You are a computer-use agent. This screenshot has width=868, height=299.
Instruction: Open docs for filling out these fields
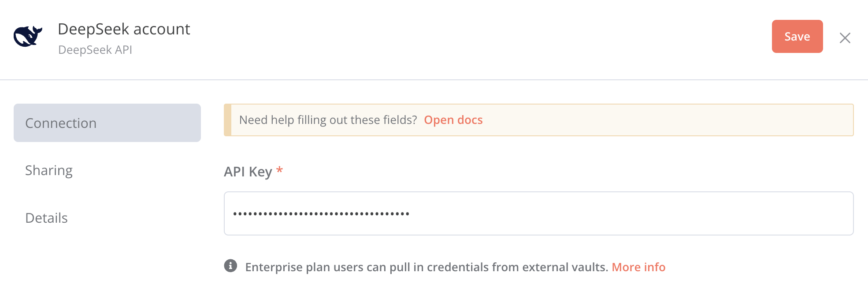pos(453,120)
